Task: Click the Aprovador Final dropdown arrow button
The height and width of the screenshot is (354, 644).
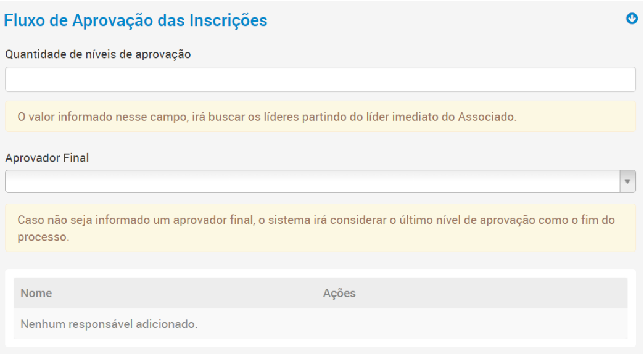Action: (x=627, y=181)
